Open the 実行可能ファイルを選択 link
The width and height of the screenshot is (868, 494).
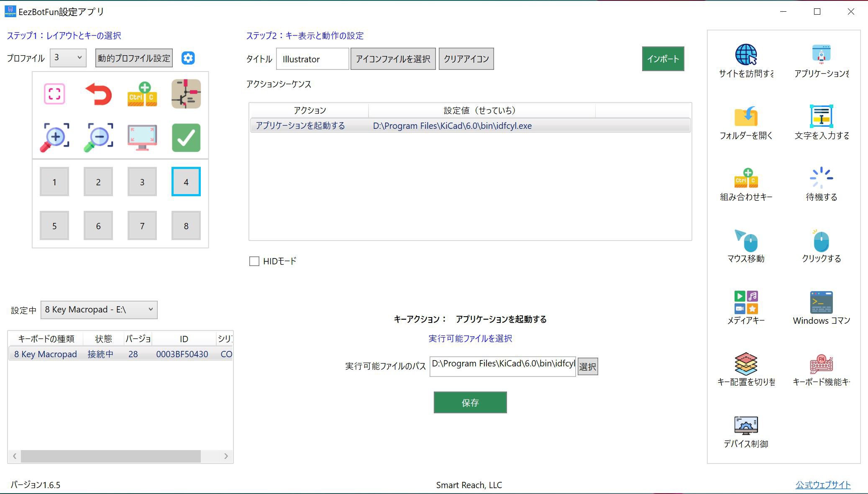click(470, 339)
